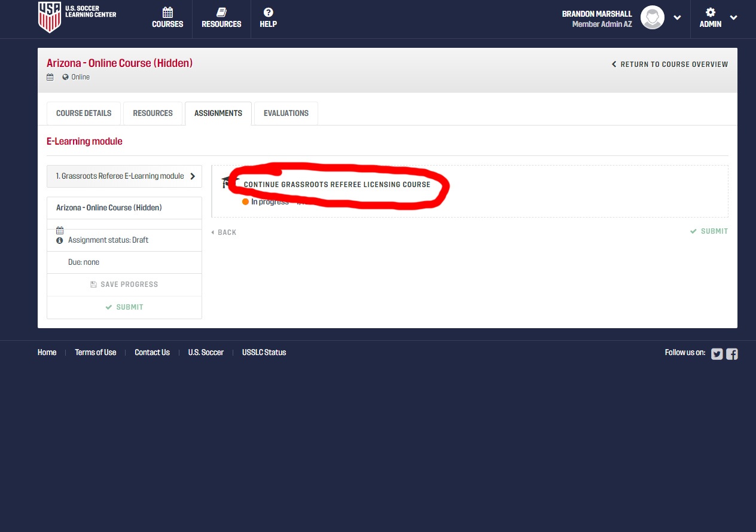The height and width of the screenshot is (532, 756).
Task: Click 'Due: none' text
Action: click(84, 262)
